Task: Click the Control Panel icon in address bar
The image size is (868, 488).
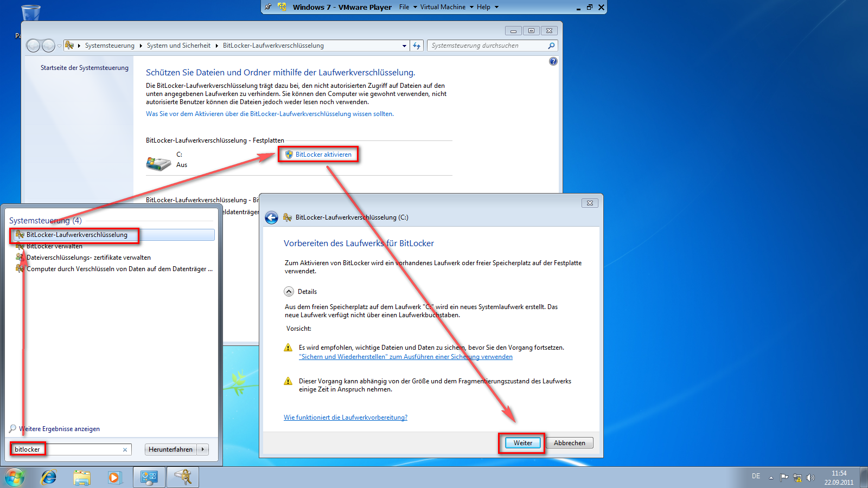Action: tap(69, 46)
